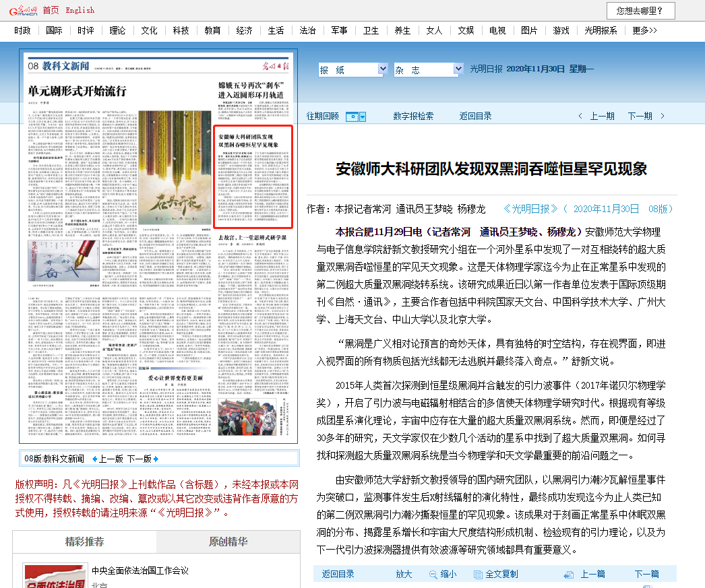The image size is (705, 588).
Task: Open the 光明报系 link
Action: click(x=601, y=30)
